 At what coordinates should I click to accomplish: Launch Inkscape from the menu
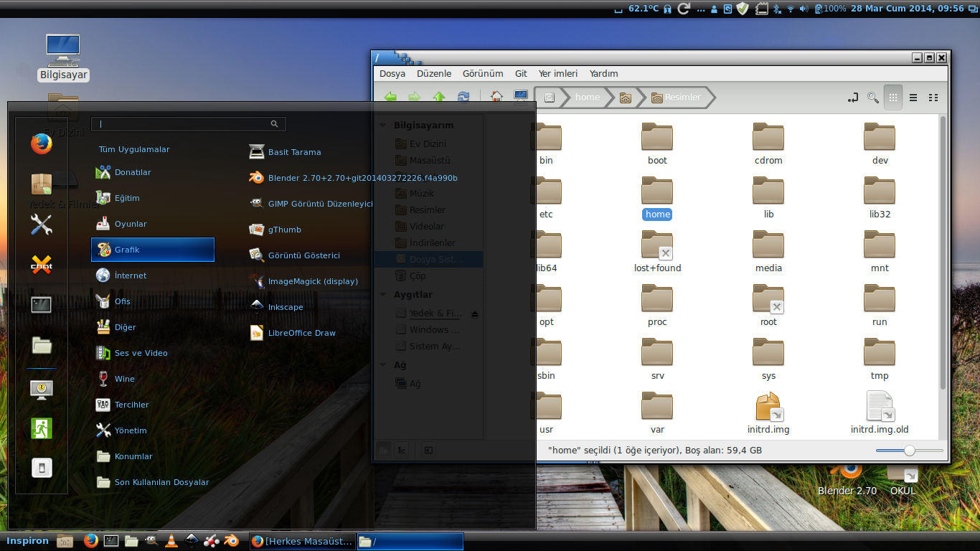[x=276, y=307]
